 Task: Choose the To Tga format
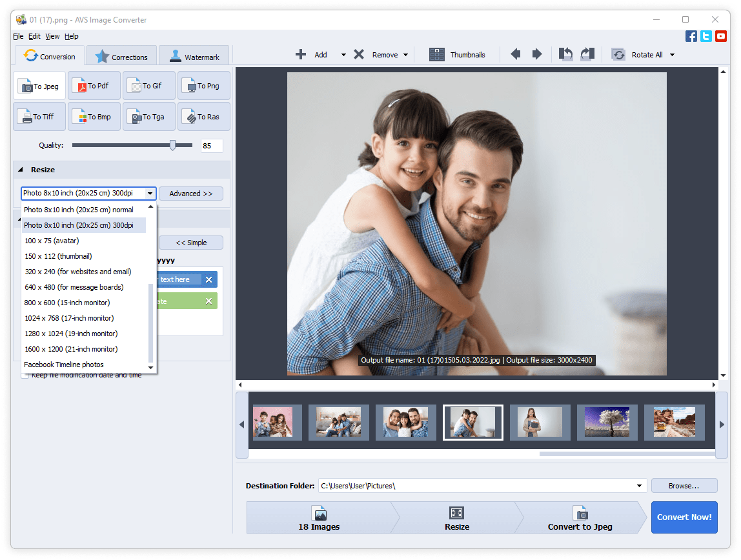pos(149,117)
